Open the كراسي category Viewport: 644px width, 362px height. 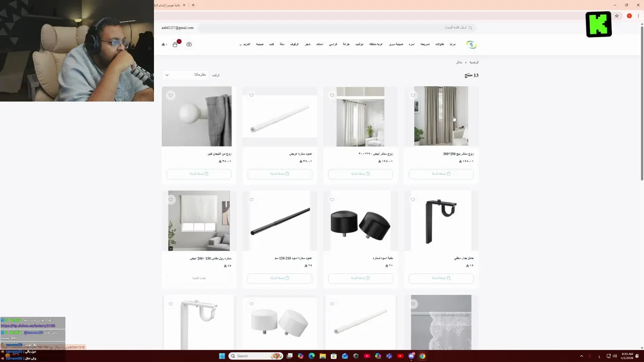coord(333,44)
